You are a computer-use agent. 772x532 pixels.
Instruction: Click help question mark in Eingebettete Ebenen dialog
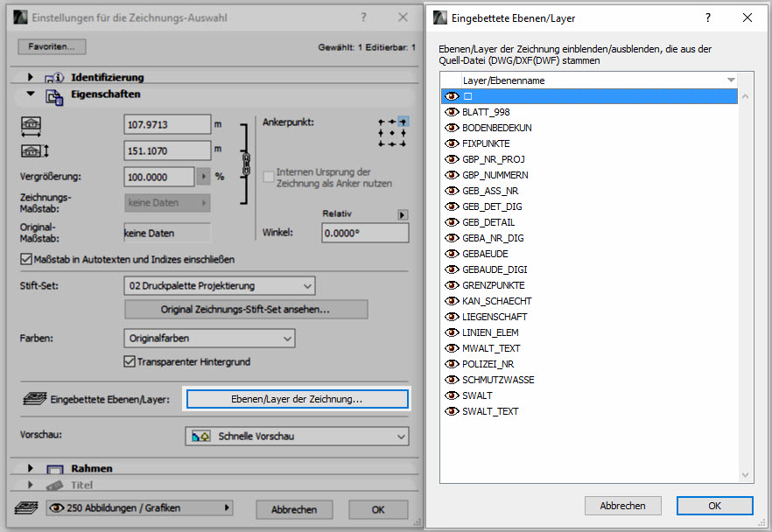[x=708, y=18]
